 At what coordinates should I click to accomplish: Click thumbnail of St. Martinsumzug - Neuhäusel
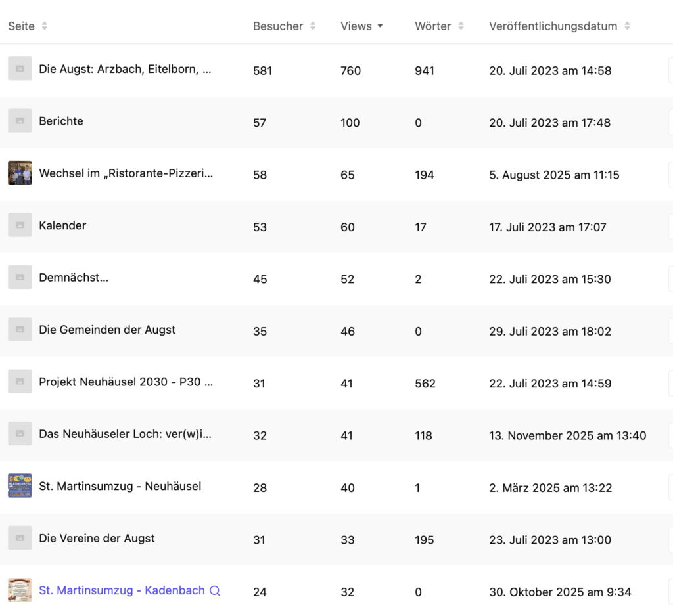point(20,486)
